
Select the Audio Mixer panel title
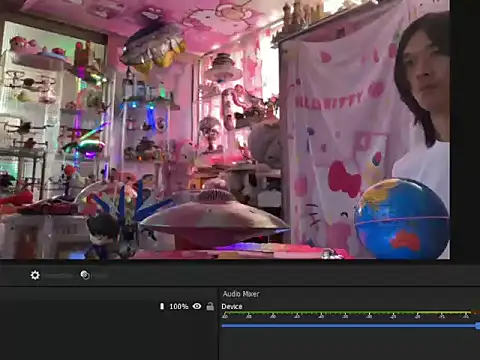click(x=241, y=294)
